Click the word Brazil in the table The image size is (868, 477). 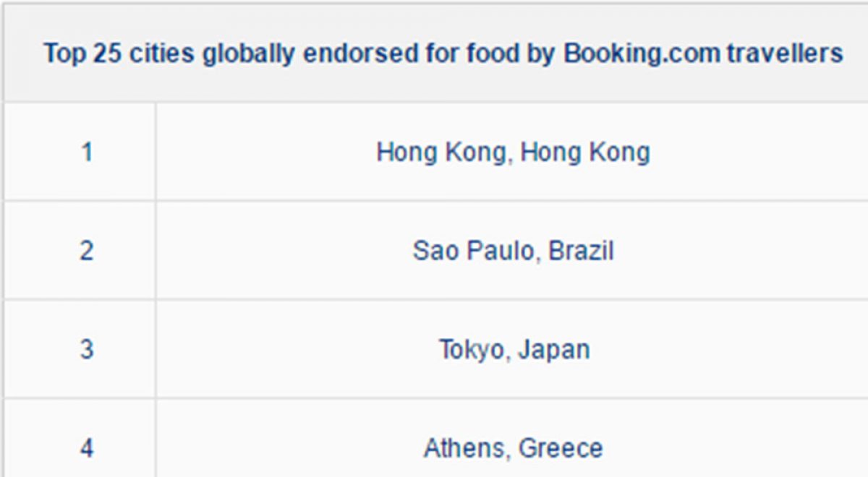(581, 252)
